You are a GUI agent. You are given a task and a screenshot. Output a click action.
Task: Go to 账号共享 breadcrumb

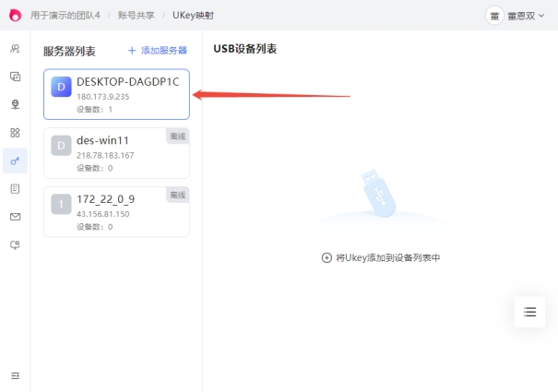tap(136, 16)
